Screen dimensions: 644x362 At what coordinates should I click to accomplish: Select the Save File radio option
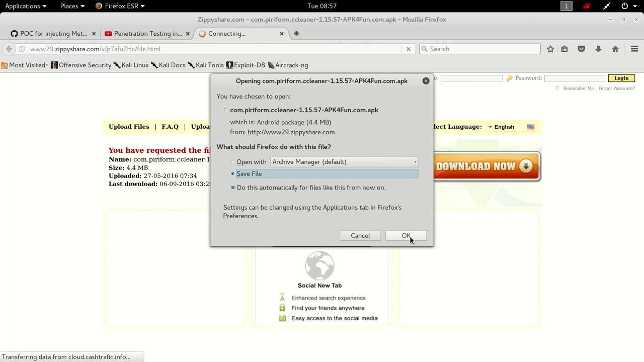pos(233,173)
